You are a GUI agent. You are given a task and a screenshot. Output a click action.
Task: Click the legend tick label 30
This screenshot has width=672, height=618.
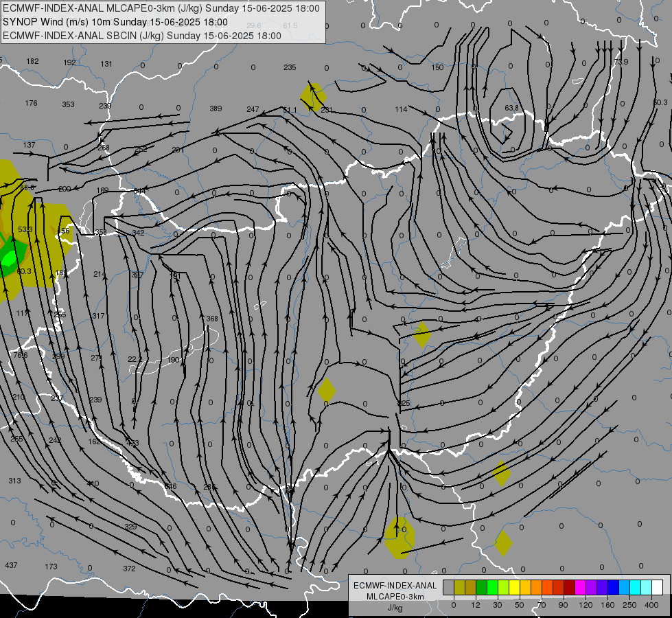point(497,605)
